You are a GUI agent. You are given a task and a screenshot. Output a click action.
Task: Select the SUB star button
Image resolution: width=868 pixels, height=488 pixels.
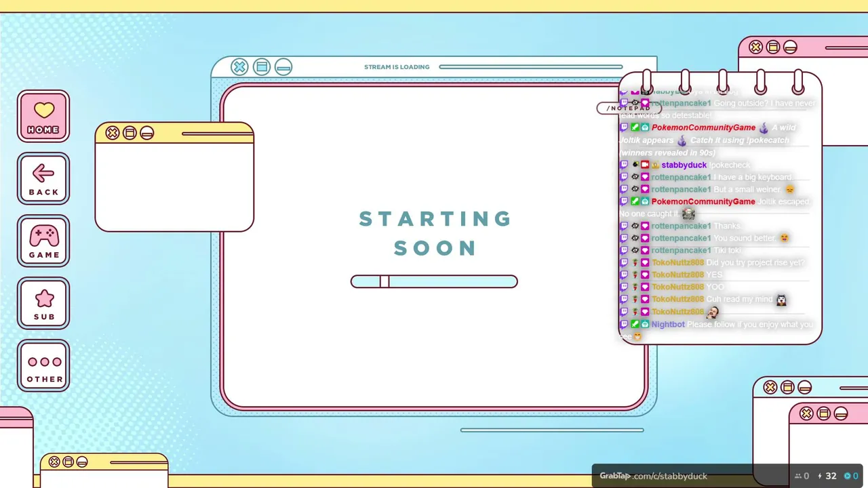[43, 303]
